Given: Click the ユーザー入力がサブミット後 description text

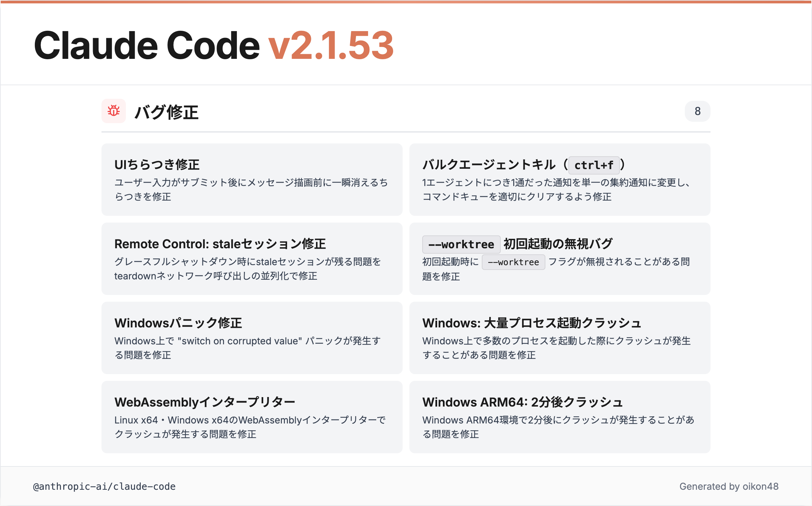Looking at the screenshot, I should coord(251,189).
